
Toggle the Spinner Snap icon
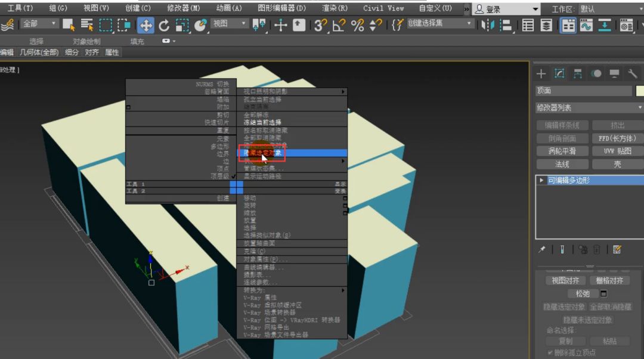(x=376, y=26)
